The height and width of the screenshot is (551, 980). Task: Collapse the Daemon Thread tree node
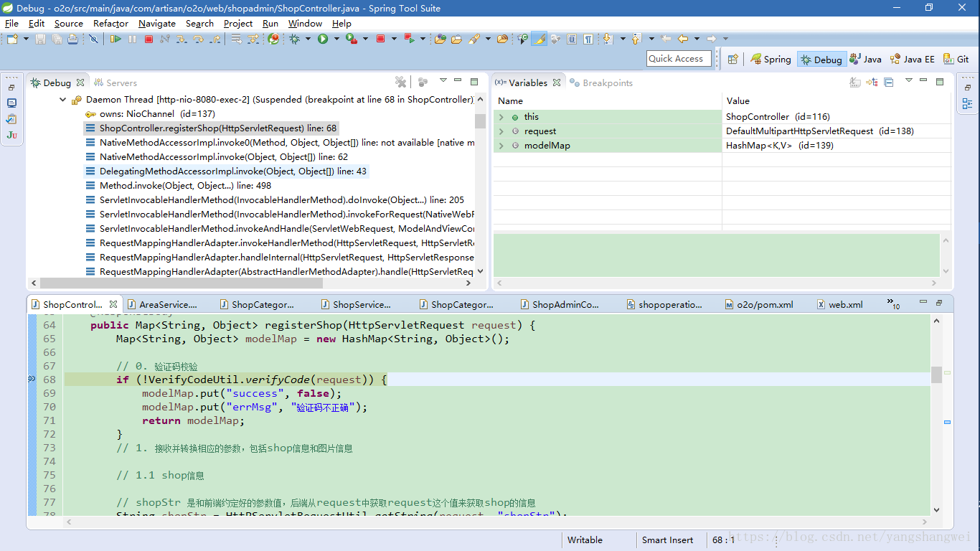tap(63, 100)
